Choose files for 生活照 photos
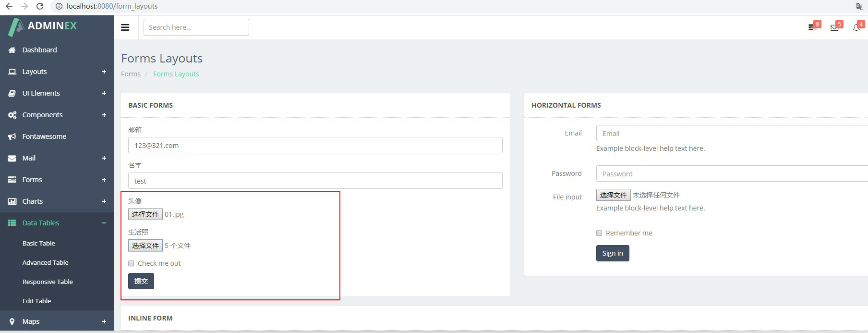This screenshot has width=868, height=333. (145, 246)
